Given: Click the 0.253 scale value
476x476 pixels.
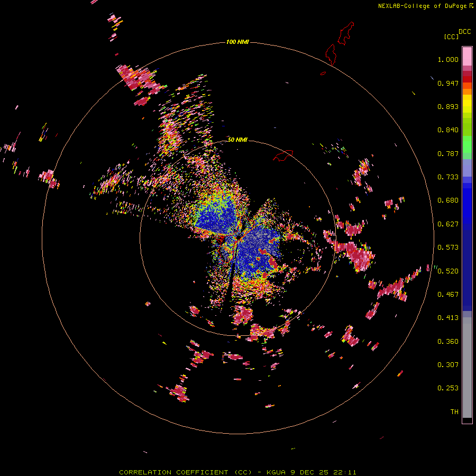Looking at the screenshot, I should pyautogui.click(x=448, y=388).
